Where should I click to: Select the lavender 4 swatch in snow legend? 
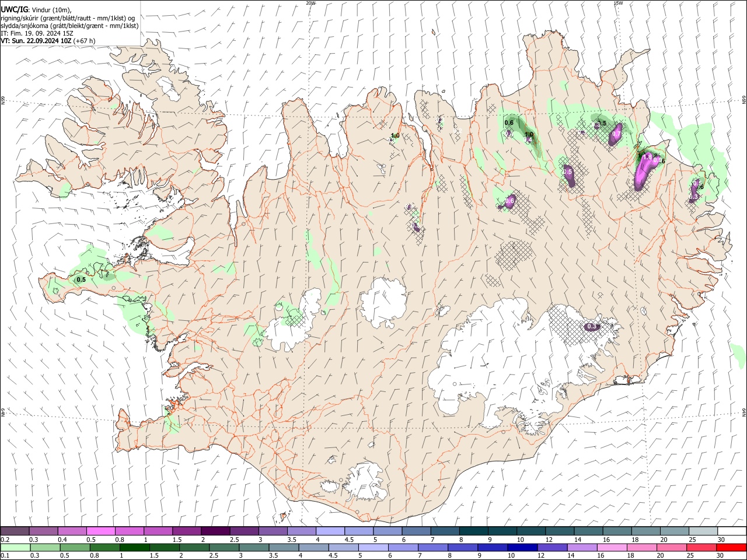[x=330, y=531]
